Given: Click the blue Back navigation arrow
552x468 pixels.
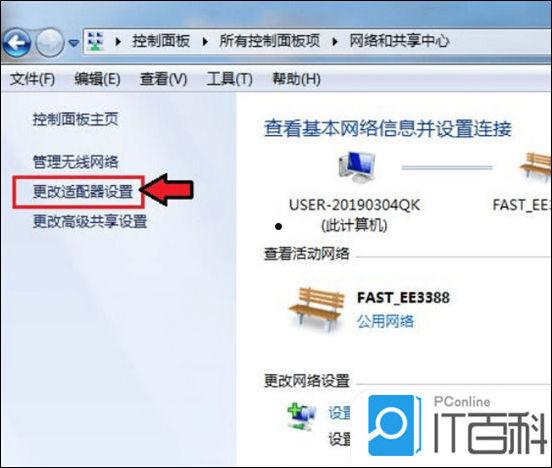Looking at the screenshot, I should point(16,43).
